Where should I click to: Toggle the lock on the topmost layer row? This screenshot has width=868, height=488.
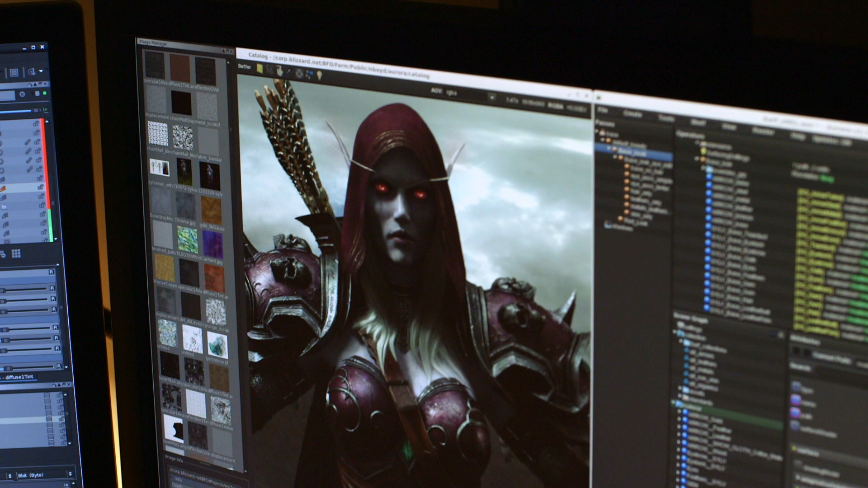(x=36, y=123)
